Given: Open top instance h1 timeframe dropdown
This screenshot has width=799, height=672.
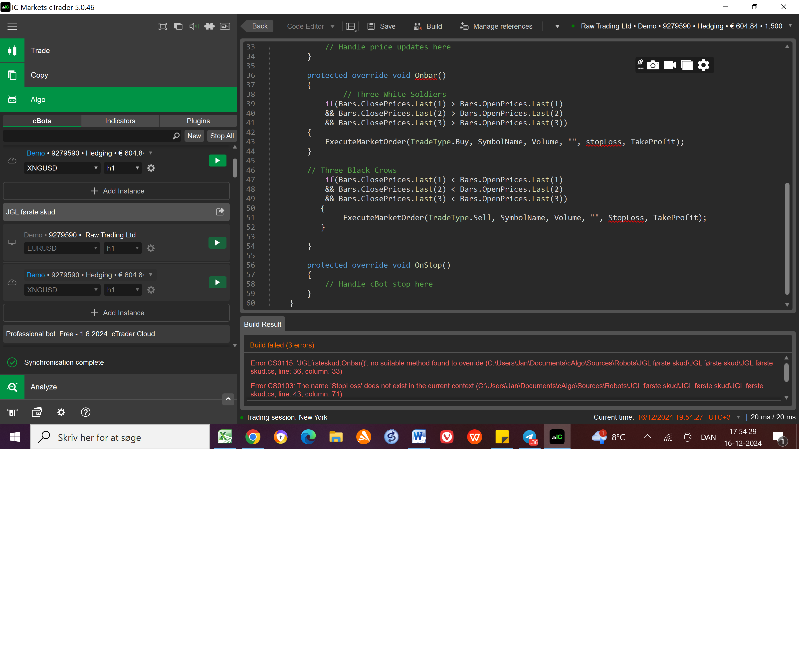Looking at the screenshot, I should (123, 168).
